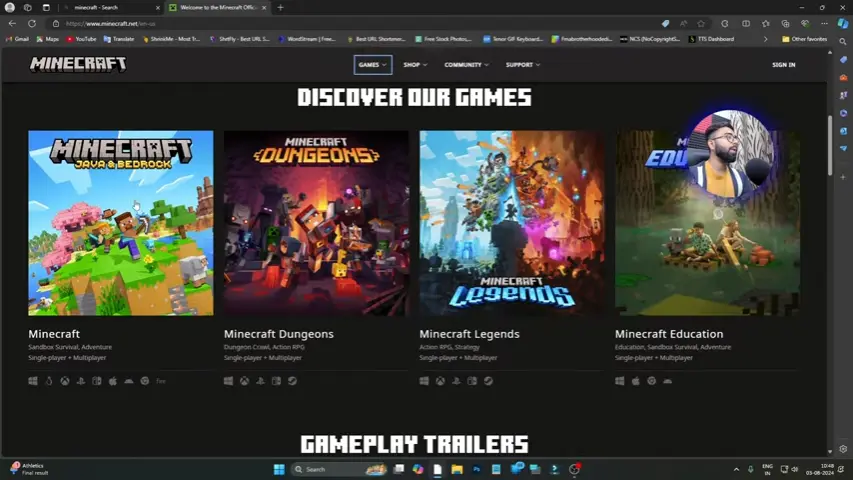Click Apple icon under Minecraft Education
The height and width of the screenshot is (480, 853).
pyautogui.click(x=635, y=381)
